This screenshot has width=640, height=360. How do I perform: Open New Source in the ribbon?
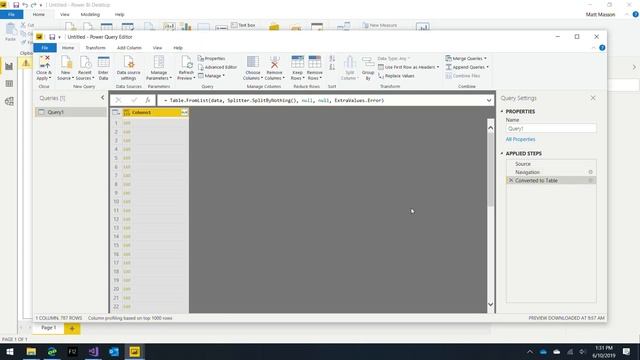point(65,68)
